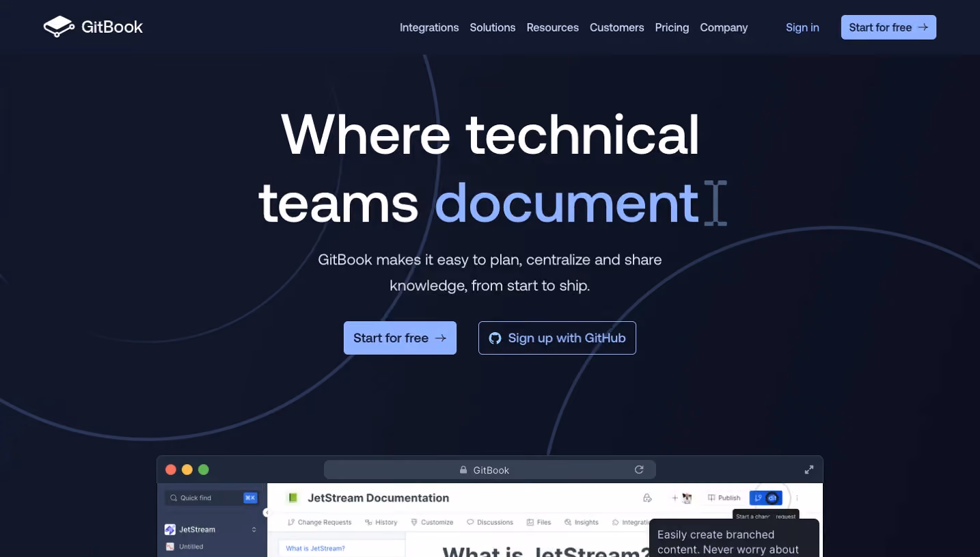Open the Company menu
This screenshot has height=557, width=980.
coord(724,27)
